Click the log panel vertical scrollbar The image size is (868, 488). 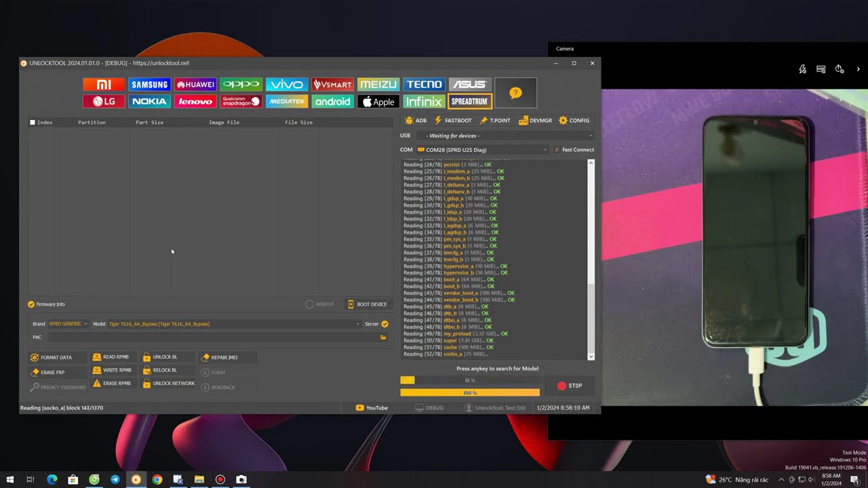tap(591, 260)
